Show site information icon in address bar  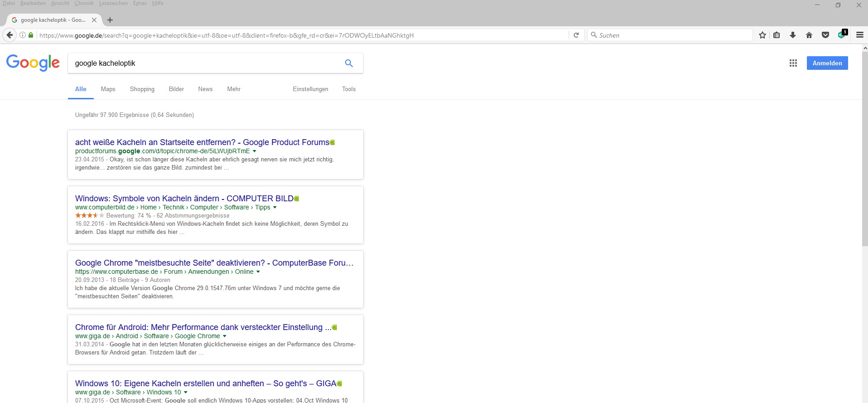[x=23, y=35]
